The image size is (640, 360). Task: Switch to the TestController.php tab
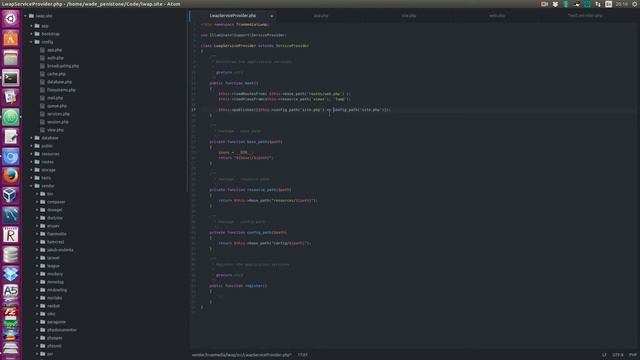[585, 16]
